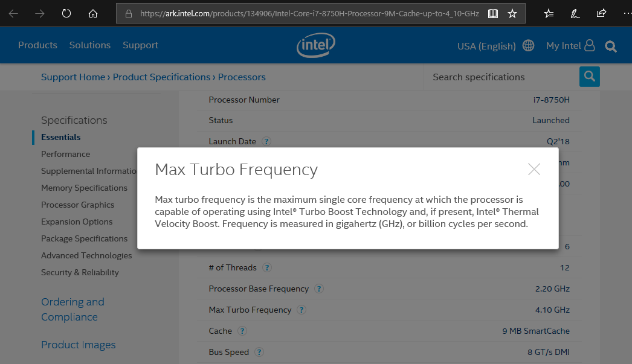Open the Support menu

(x=140, y=45)
